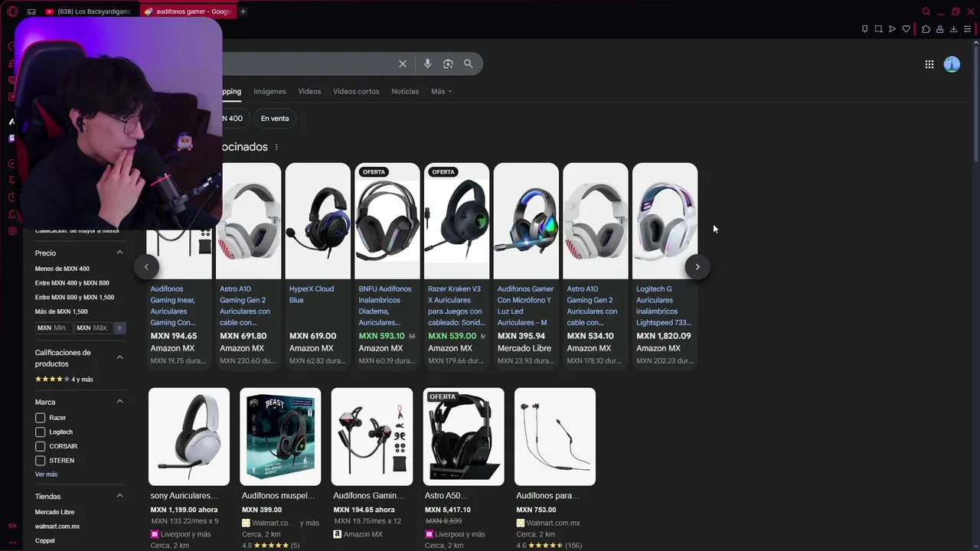Open the Razer Kraken V3 X sponsored card
The image size is (980, 551).
(456, 266)
